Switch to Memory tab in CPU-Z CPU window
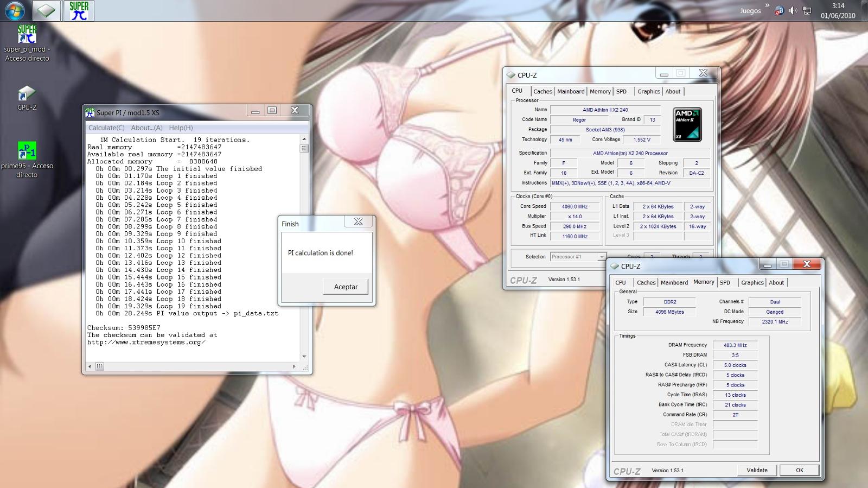Viewport: 868px width, 488px height. pos(600,92)
